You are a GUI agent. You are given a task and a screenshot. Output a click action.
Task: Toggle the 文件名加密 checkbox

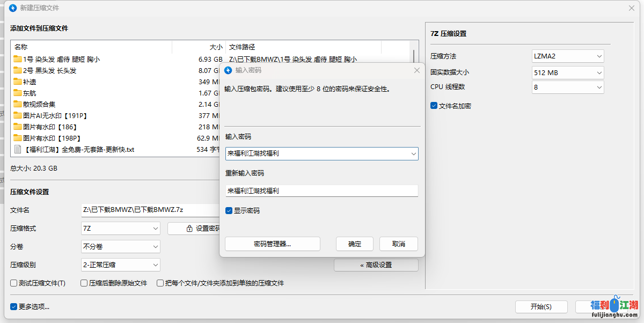point(434,106)
